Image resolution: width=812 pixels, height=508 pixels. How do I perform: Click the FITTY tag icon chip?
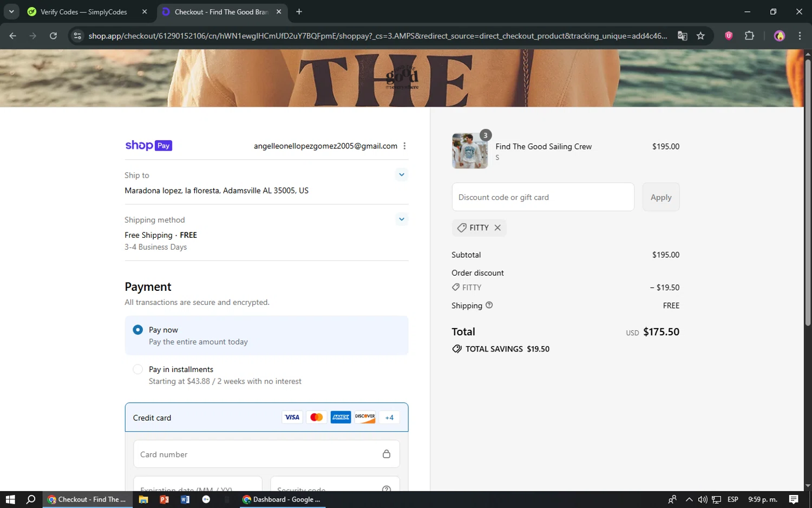pyautogui.click(x=462, y=227)
